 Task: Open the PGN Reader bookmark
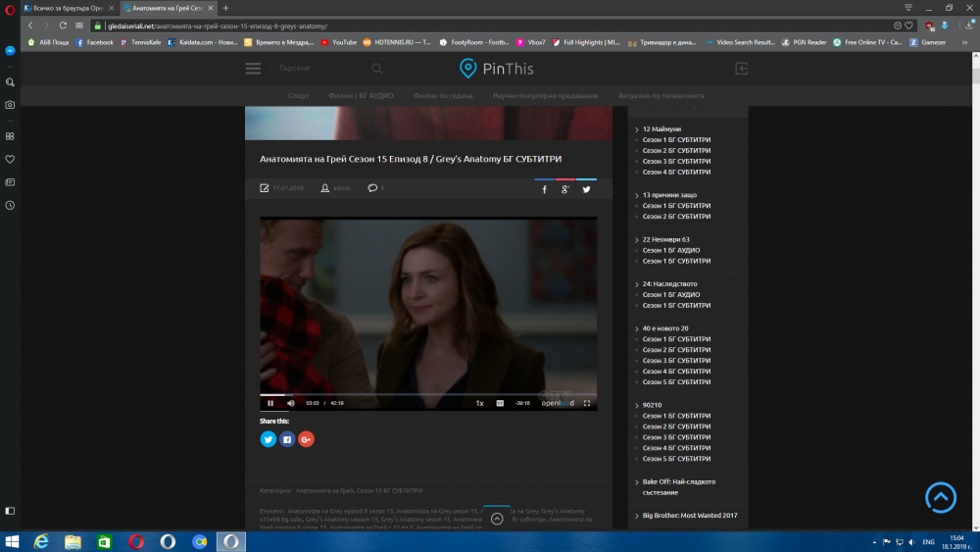[x=804, y=42]
